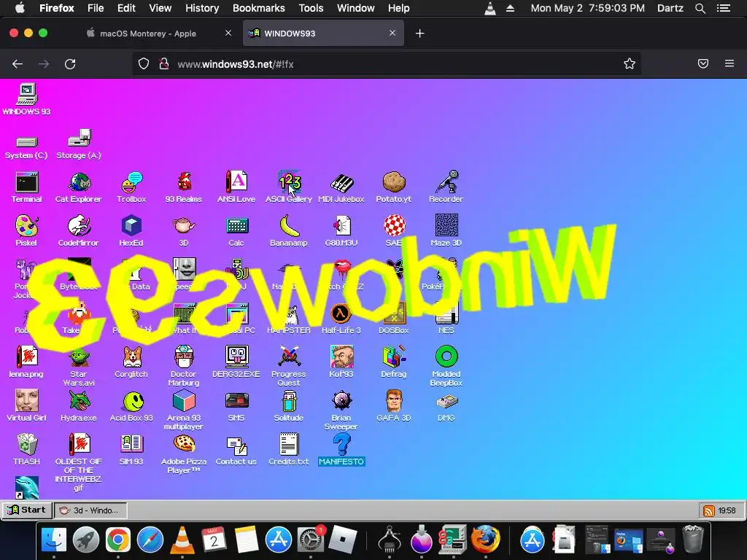Open CodeMirror editor

pos(79,231)
